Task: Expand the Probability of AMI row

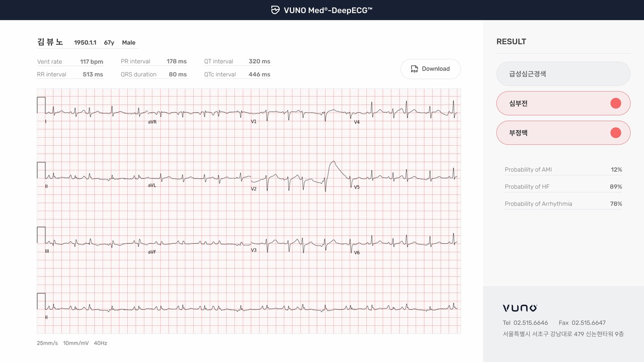Action: click(x=563, y=169)
